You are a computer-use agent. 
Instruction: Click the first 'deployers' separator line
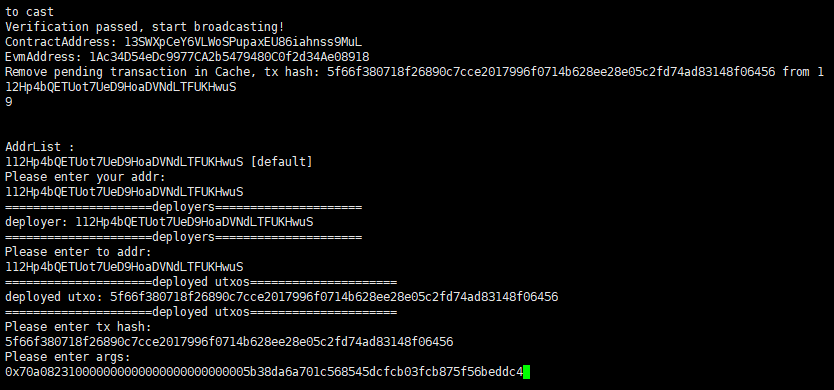(184, 207)
